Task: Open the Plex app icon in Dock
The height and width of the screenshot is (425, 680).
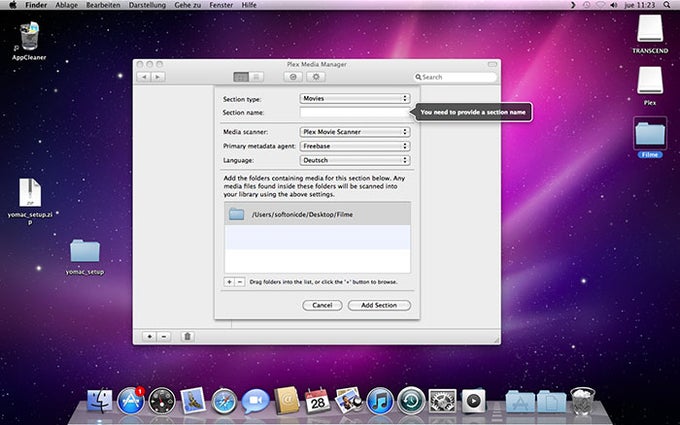Action: point(473,400)
